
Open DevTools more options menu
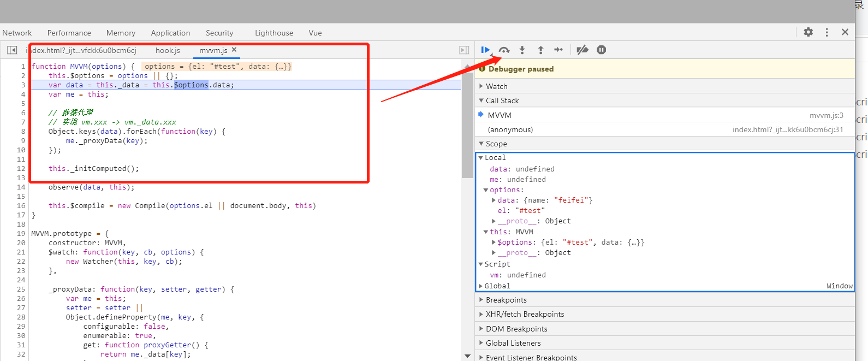tap(827, 32)
